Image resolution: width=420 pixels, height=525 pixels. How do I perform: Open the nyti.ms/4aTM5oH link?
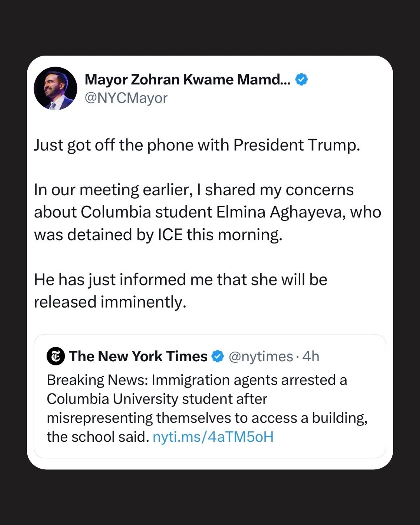pos(213,437)
